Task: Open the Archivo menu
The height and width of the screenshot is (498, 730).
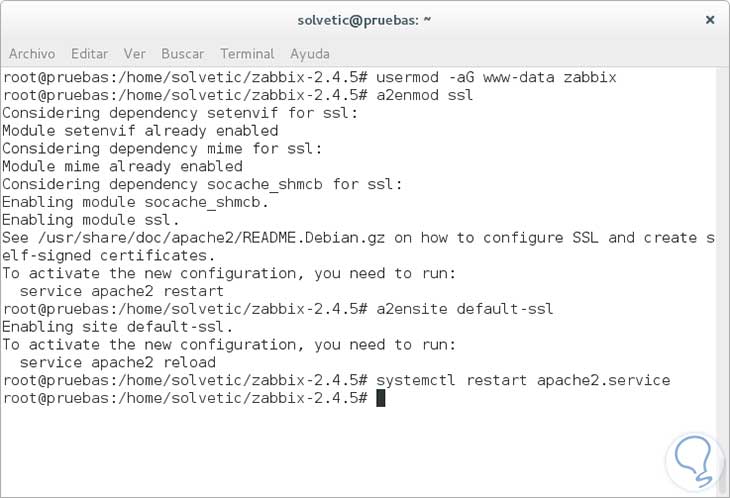Action: (33, 53)
